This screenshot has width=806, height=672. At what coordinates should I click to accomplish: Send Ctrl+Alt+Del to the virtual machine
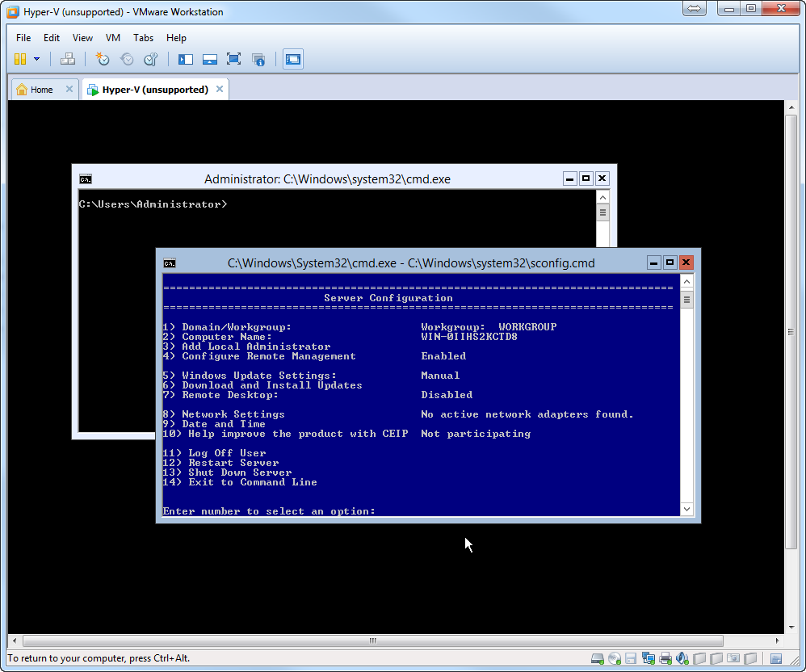tap(68, 59)
